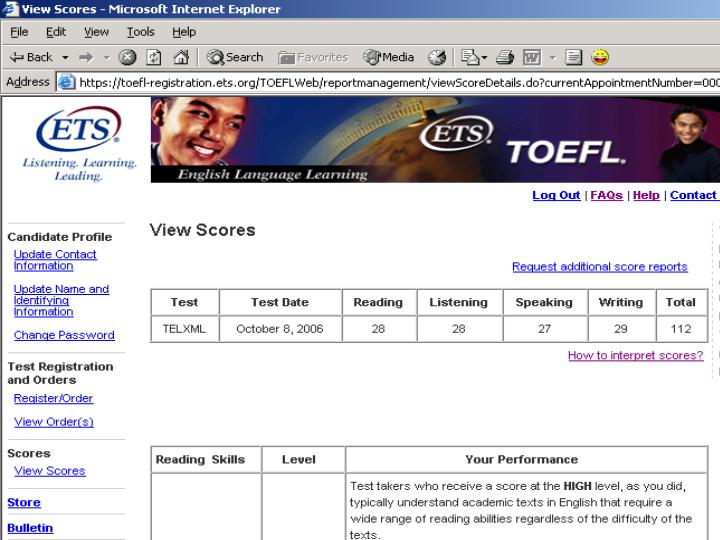Click the October 8, 2006 date cell
The image size is (720, 540).
[x=280, y=329]
